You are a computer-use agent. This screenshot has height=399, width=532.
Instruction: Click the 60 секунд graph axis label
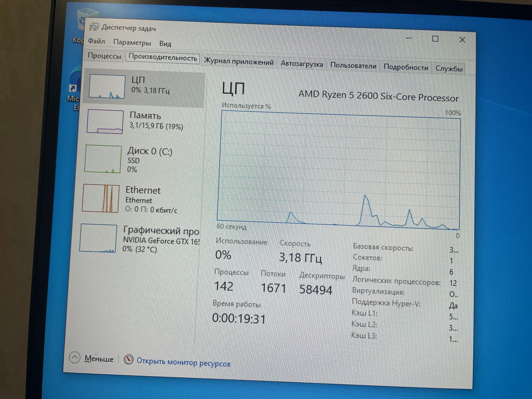231,226
